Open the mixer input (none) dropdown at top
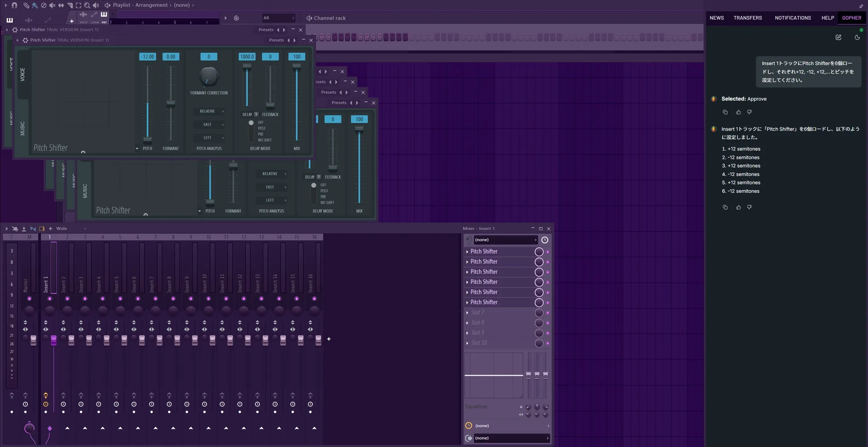The height and width of the screenshot is (447, 868). [x=506, y=240]
